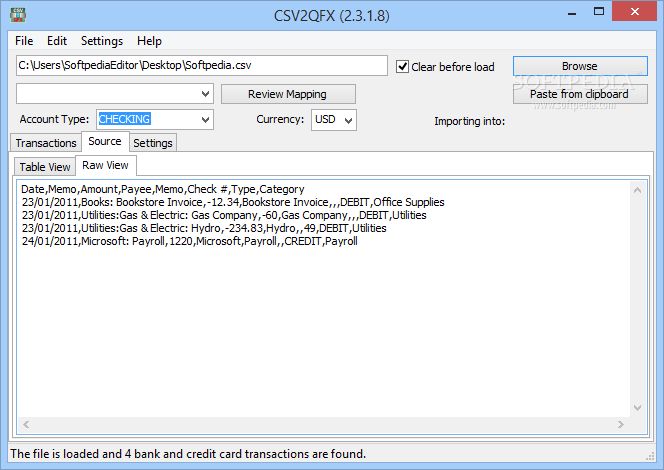Select the Source tab

click(x=105, y=141)
